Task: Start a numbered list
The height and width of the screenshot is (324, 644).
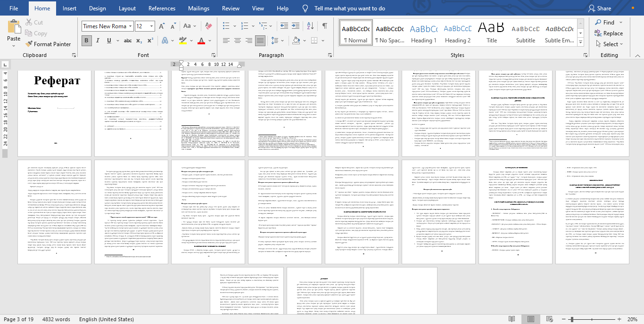Action: tap(244, 26)
